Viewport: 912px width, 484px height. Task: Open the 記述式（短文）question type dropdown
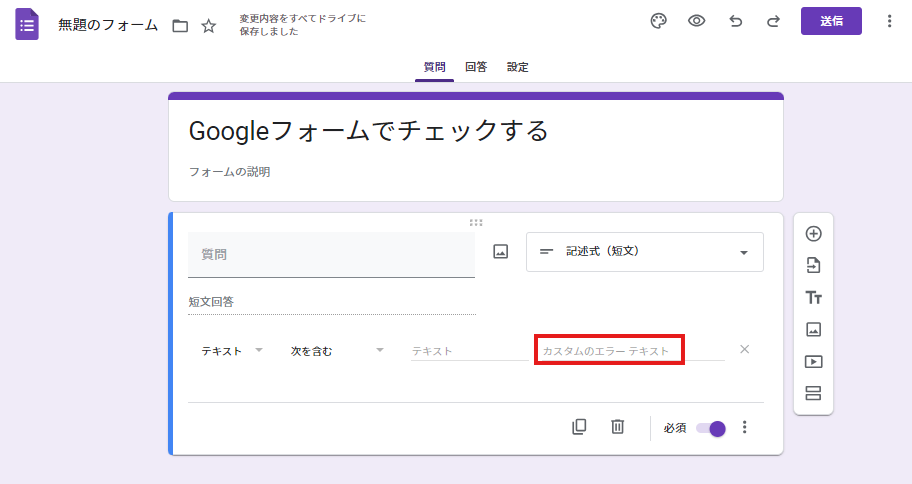645,252
